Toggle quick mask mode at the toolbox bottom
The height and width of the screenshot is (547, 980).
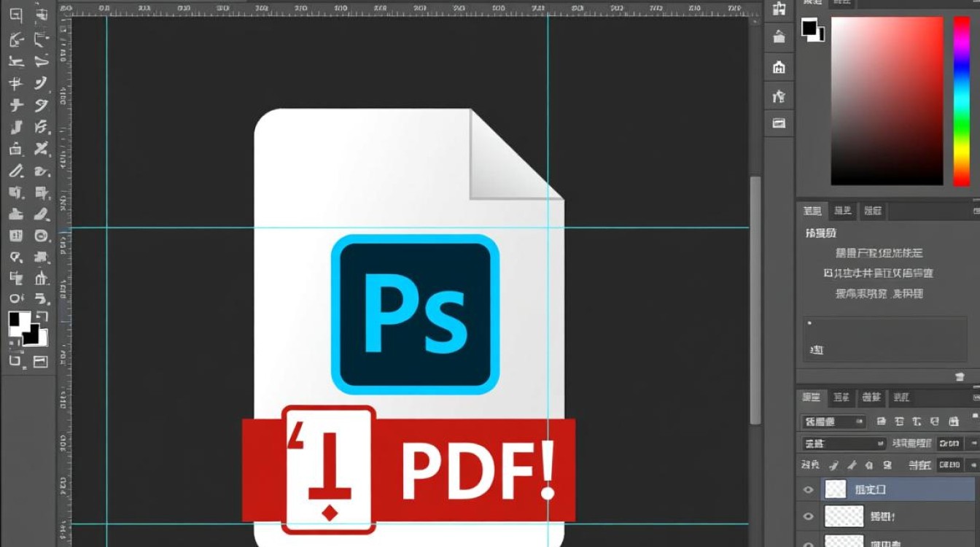[16, 360]
